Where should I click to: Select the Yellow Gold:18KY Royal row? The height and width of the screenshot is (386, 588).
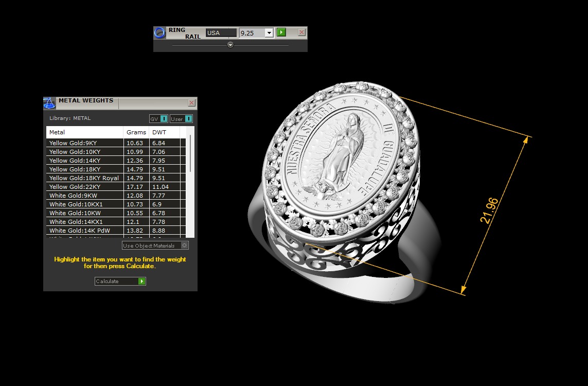(x=116, y=178)
